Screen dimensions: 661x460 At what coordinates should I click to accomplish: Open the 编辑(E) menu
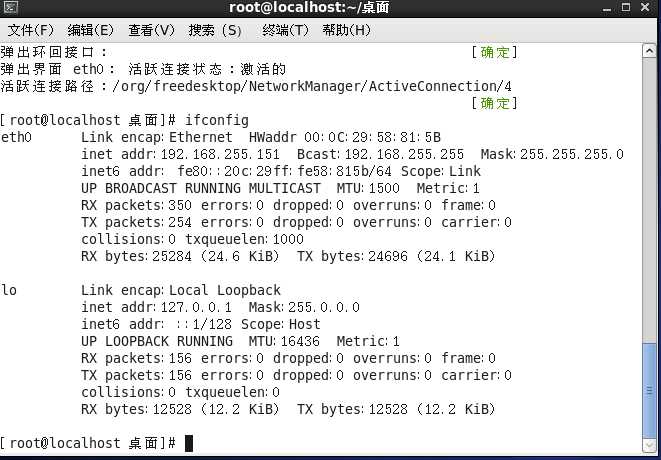(91, 30)
